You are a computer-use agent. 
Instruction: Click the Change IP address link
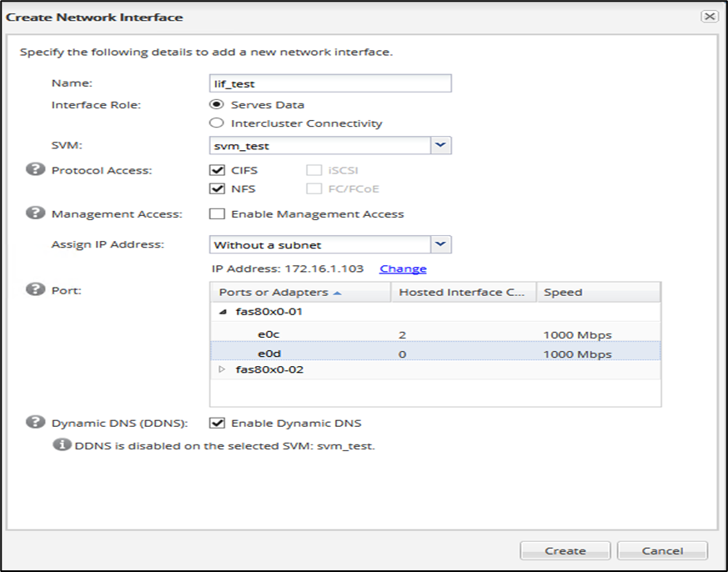[403, 269]
